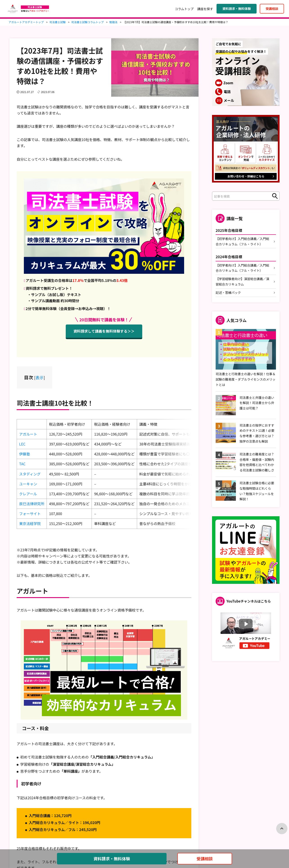Select 49,500〜82,500円 スタディング price cell
Viewport: 289px width, 868px height.
tap(69, 474)
